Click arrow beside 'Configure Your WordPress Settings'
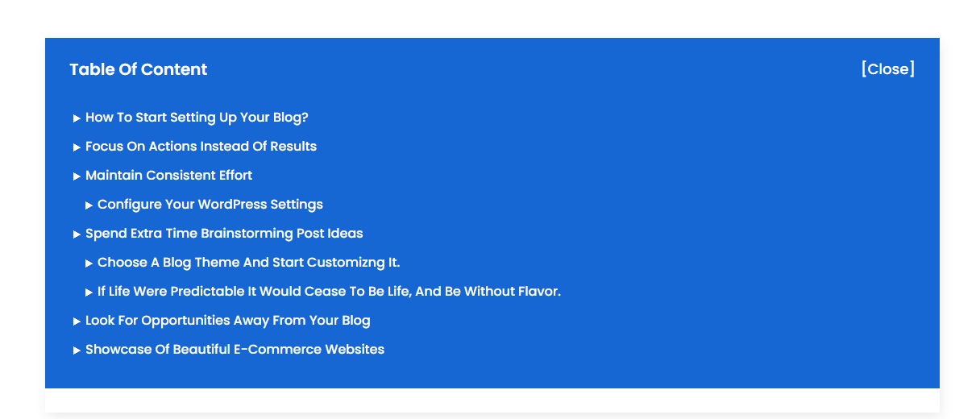The height and width of the screenshot is (419, 980). point(89,205)
